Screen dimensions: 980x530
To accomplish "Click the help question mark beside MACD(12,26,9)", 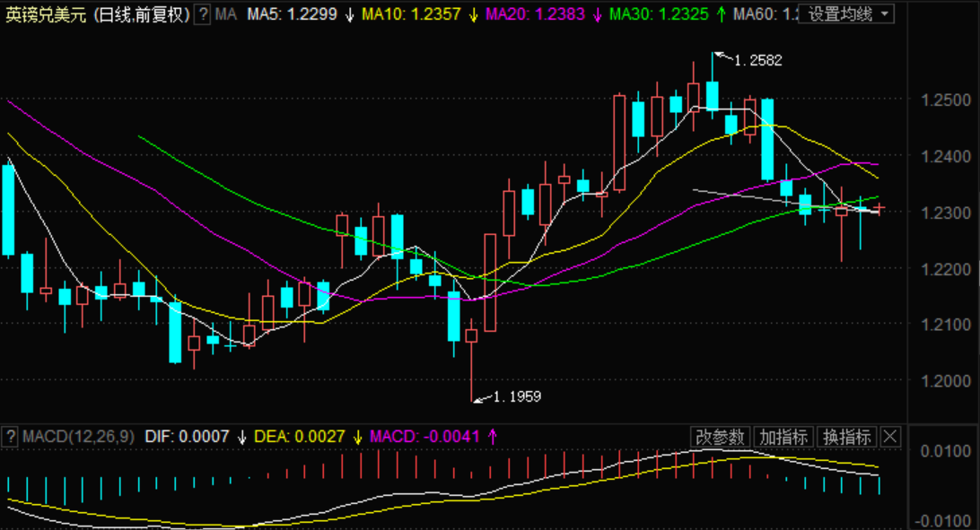I will (x=9, y=437).
